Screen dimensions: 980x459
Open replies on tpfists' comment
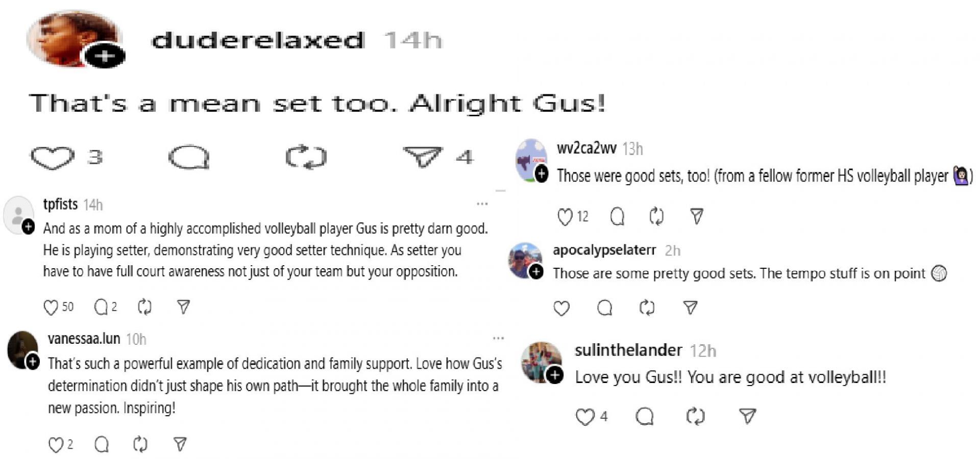102,307
